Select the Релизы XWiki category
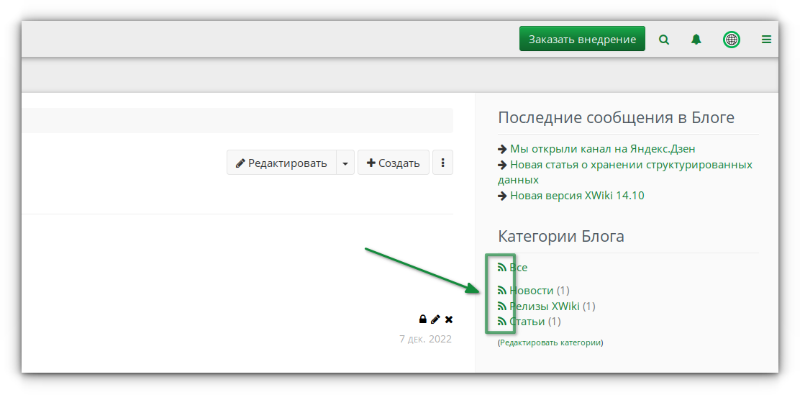The height and width of the screenshot is (395, 800). (544, 306)
